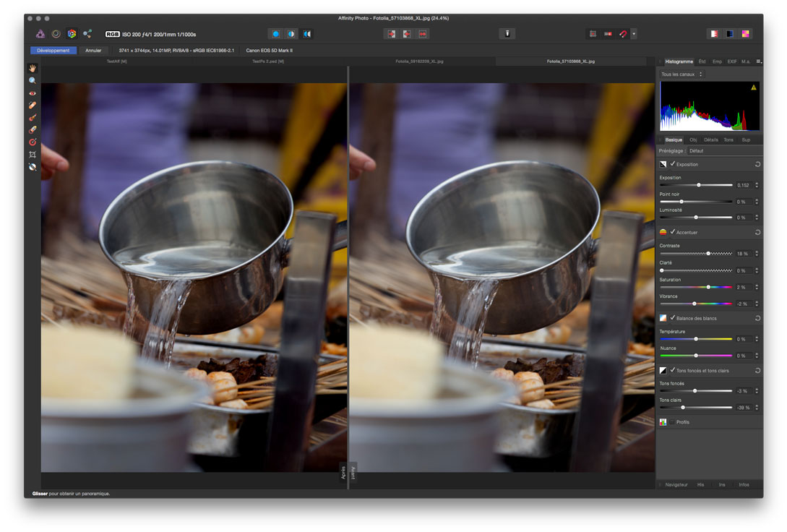Reset the Exposition section with circular arrow

click(x=757, y=164)
